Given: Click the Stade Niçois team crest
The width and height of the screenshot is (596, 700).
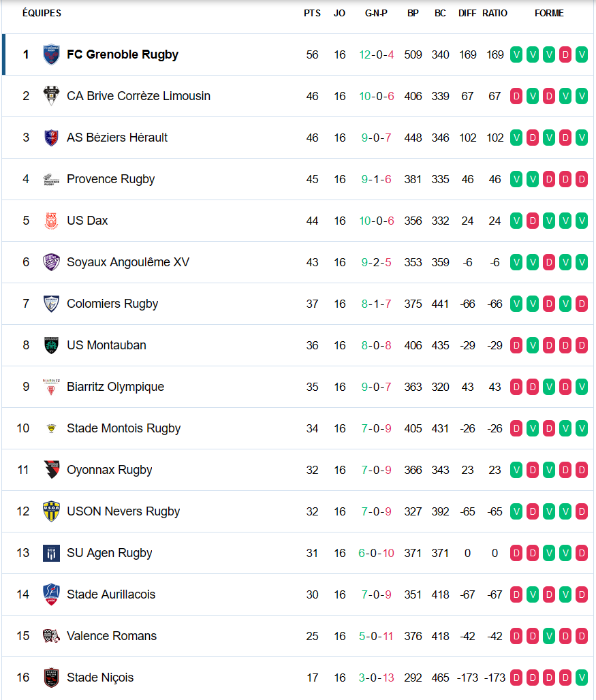Looking at the screenshot, I should pyautogui.click(x=51, y=678).
